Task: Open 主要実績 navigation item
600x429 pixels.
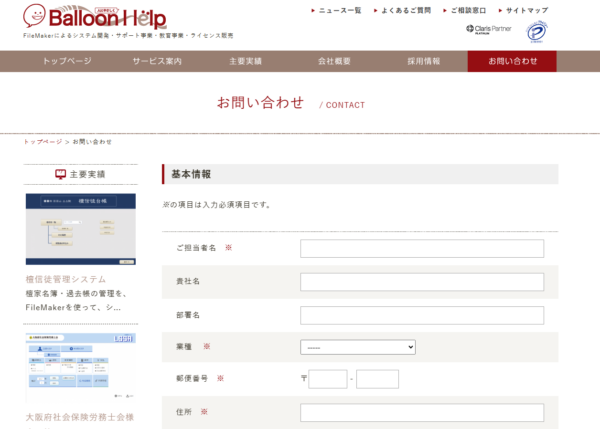Action: coord(245,61)
